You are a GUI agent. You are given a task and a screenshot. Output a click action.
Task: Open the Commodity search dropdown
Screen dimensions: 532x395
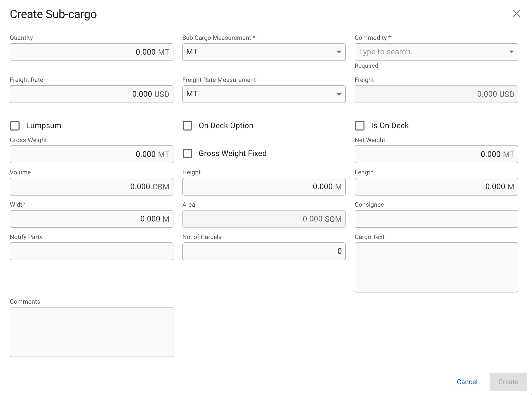tap(436, 52)
